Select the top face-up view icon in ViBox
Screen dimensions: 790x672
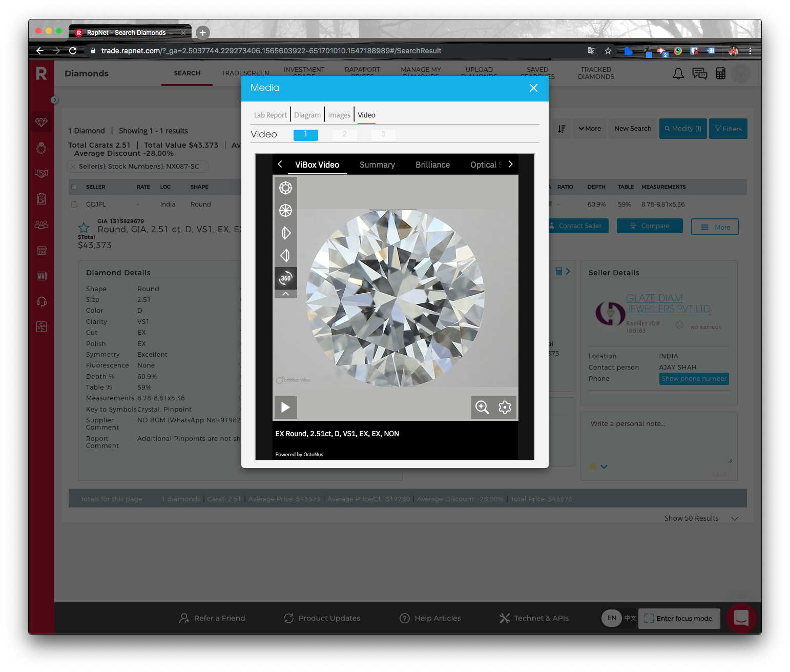pyautogui.click(x=286, y=188)
